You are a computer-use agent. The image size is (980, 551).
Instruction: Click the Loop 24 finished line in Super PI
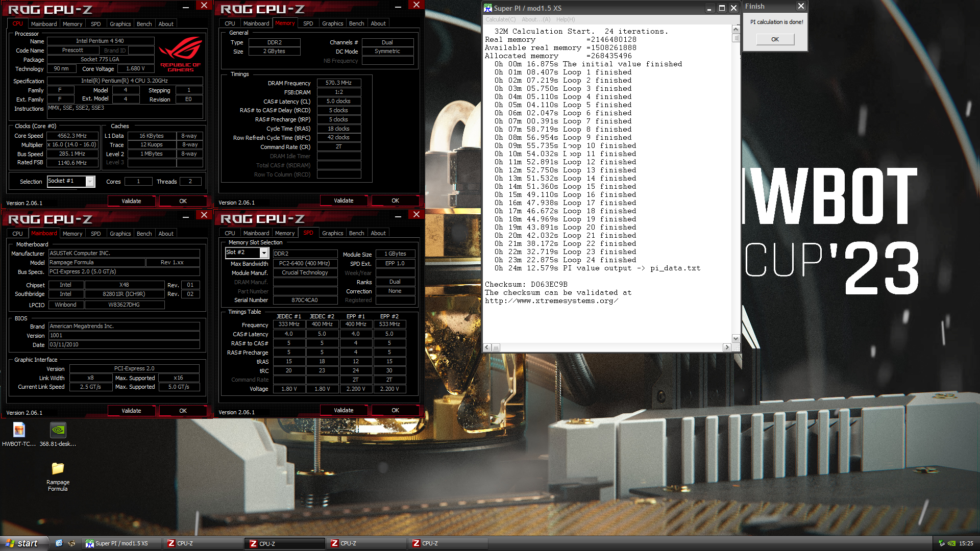[x=565, y=260]
